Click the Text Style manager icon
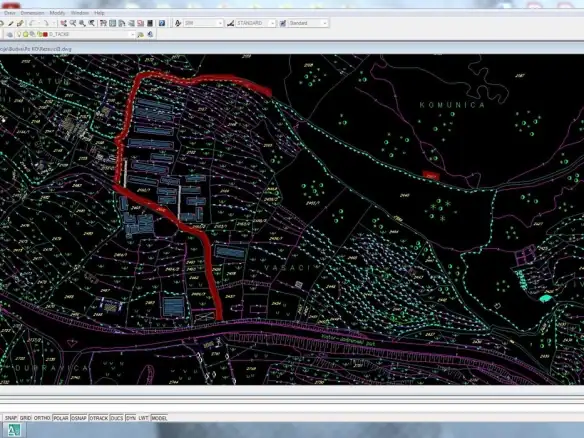Screen dimensions: 584x438 click(x=178, y=23)
